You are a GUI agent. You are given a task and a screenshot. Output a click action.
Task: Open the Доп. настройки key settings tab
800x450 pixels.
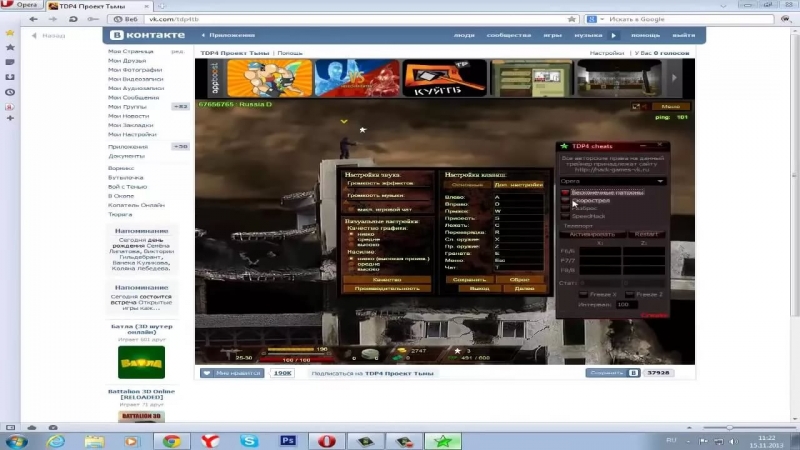click(518, 185)
